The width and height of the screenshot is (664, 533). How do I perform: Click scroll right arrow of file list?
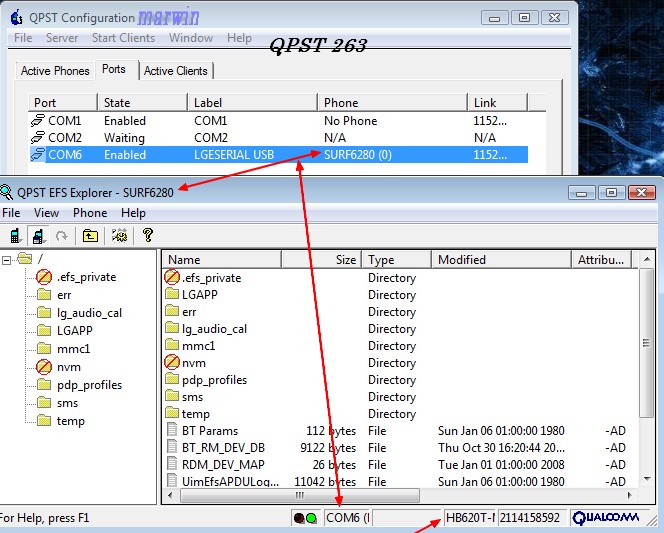click(630, 495)
